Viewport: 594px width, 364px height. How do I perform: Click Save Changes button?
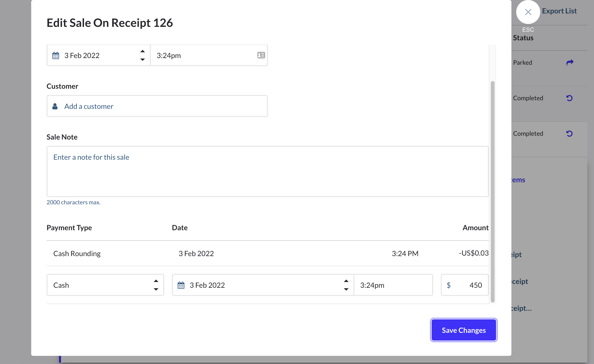pos(464,330)
